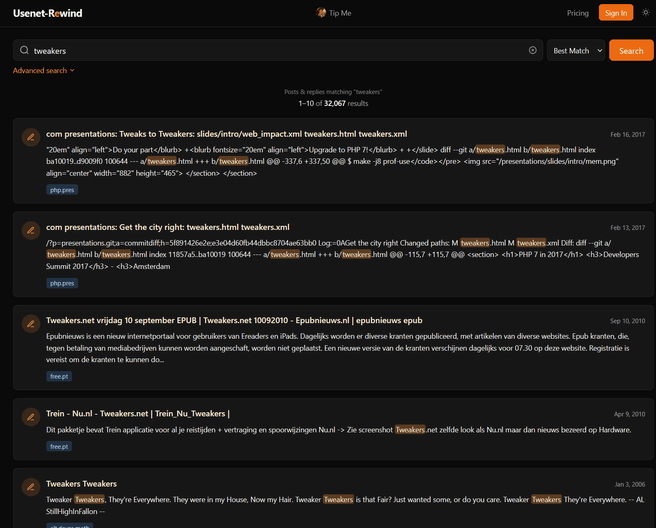This screenshot has width=656, height=528.
Task: Click the Sep 10, 2010 date
Action: click(627, 321)
